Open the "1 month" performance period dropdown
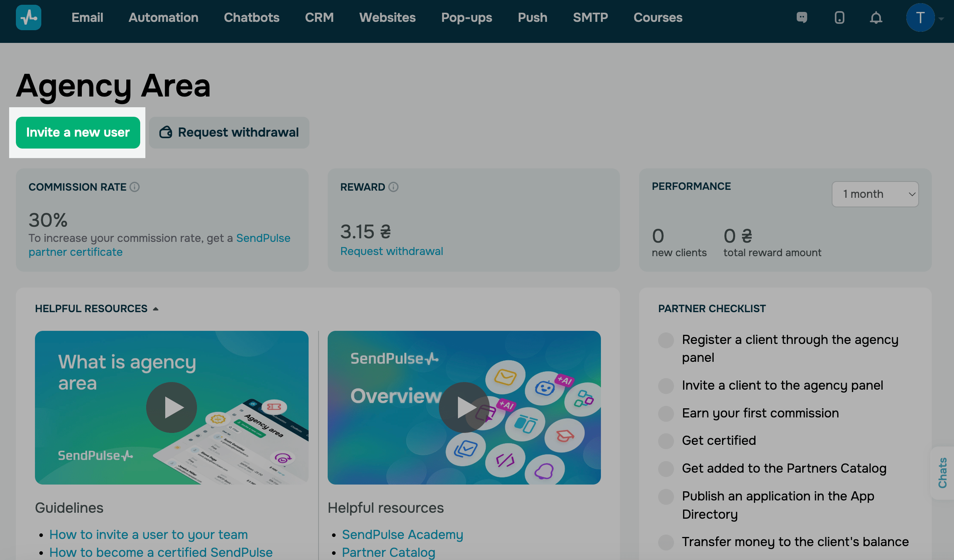The width and height of the screenshot is (954, 560). (875, 194)
